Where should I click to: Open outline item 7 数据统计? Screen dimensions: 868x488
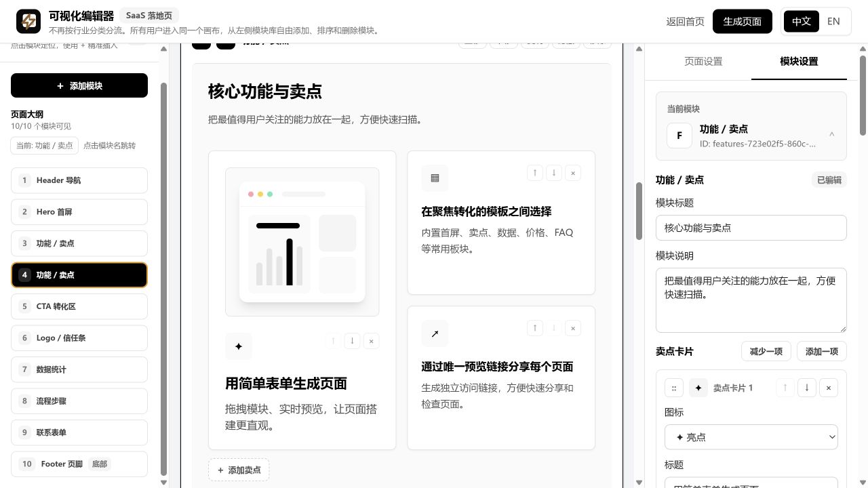point(79,369)
